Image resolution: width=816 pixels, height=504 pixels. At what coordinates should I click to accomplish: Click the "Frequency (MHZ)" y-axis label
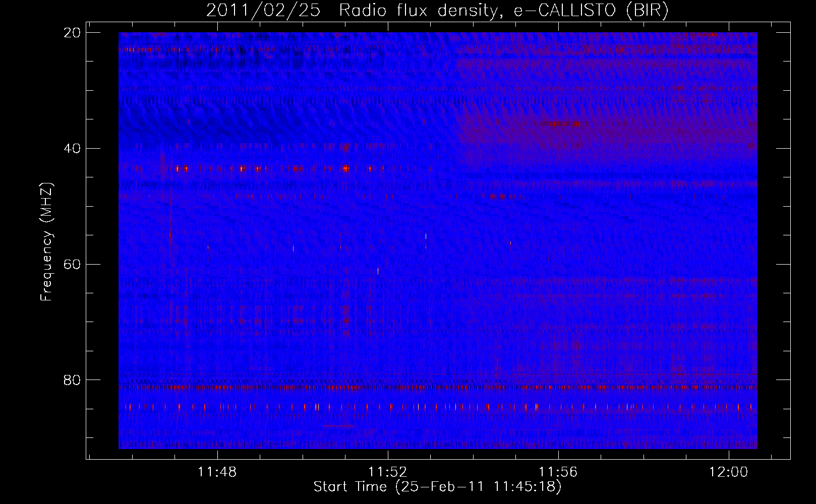(46, 242)
